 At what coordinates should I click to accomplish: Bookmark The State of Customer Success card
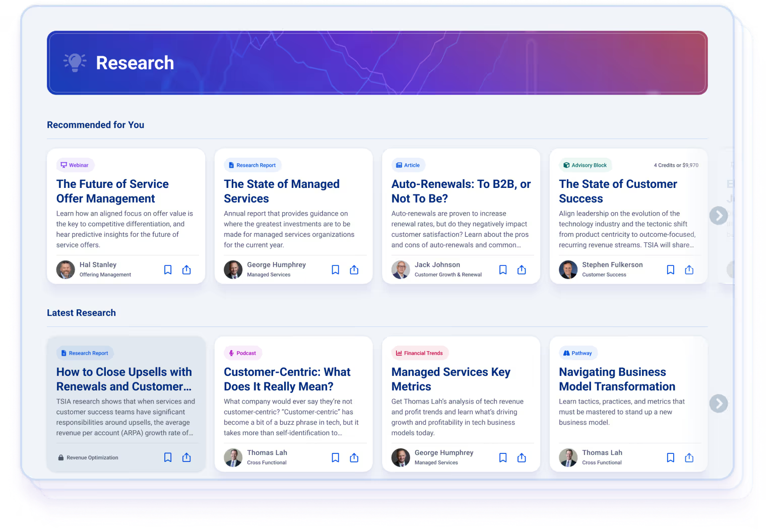[671, 270]
